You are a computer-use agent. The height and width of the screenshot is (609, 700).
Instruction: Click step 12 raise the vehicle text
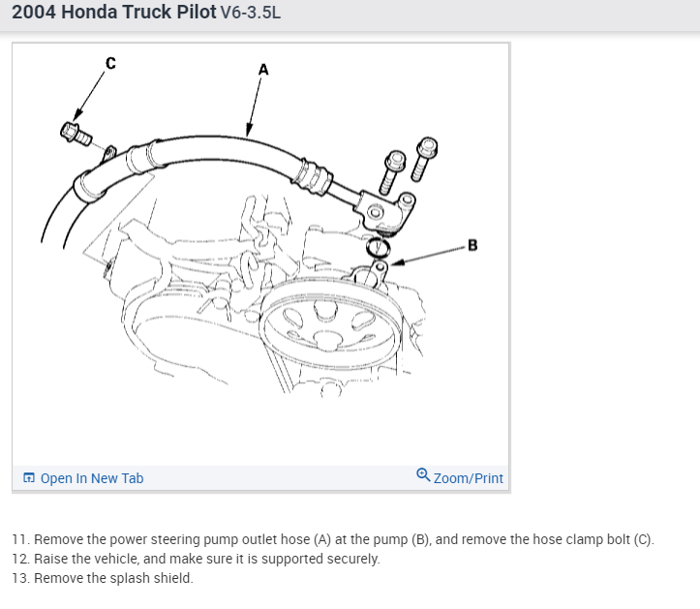(x=196, y=559)
